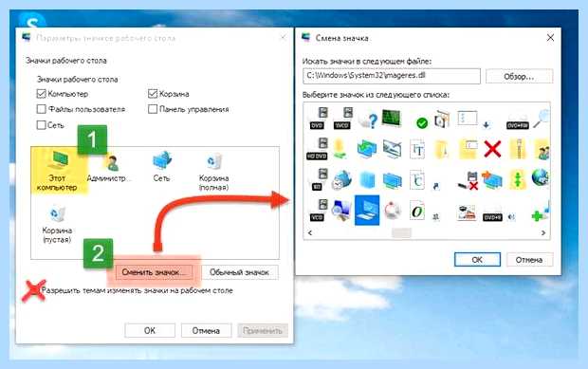The width and height of the screenshot is (588, 369).
Task: Pick the green plus sign icon
Action: 537,216
